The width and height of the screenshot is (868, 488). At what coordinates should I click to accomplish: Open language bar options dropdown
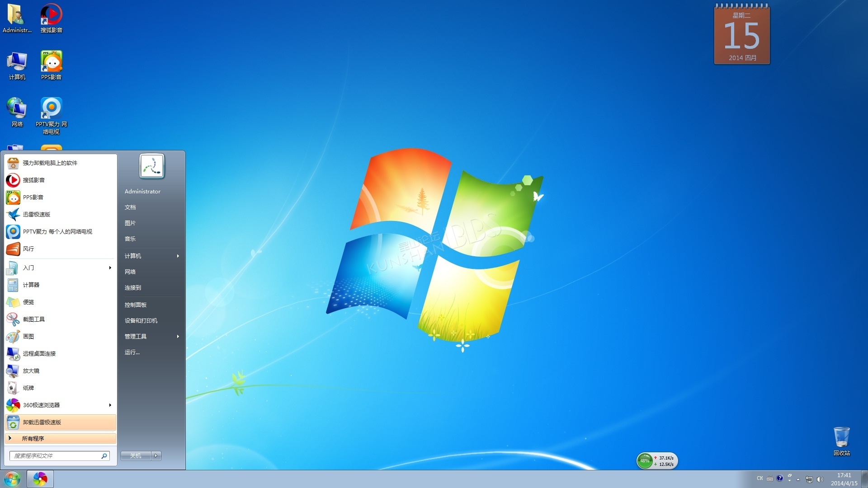coord(790,481)
